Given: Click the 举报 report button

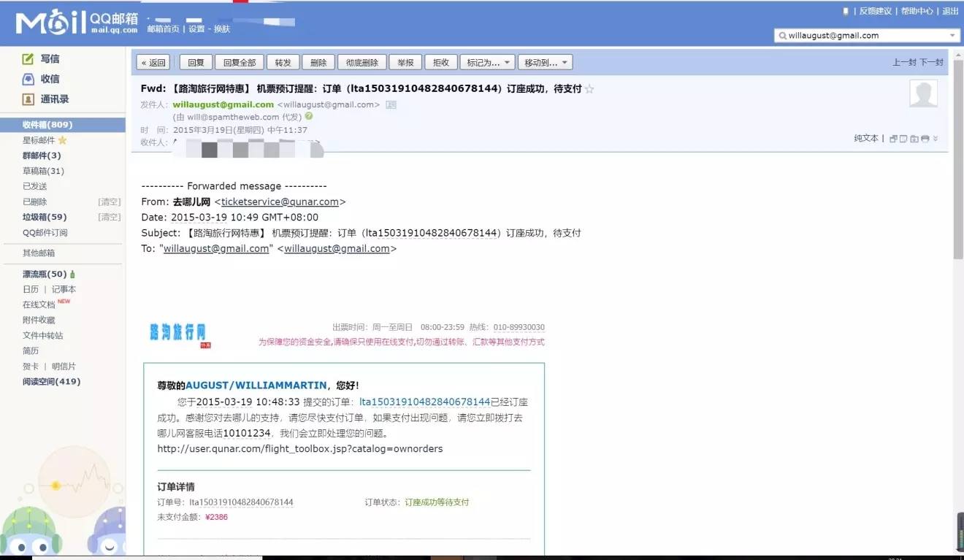Looking at the screenshot, I should click(x=405, y=63).
